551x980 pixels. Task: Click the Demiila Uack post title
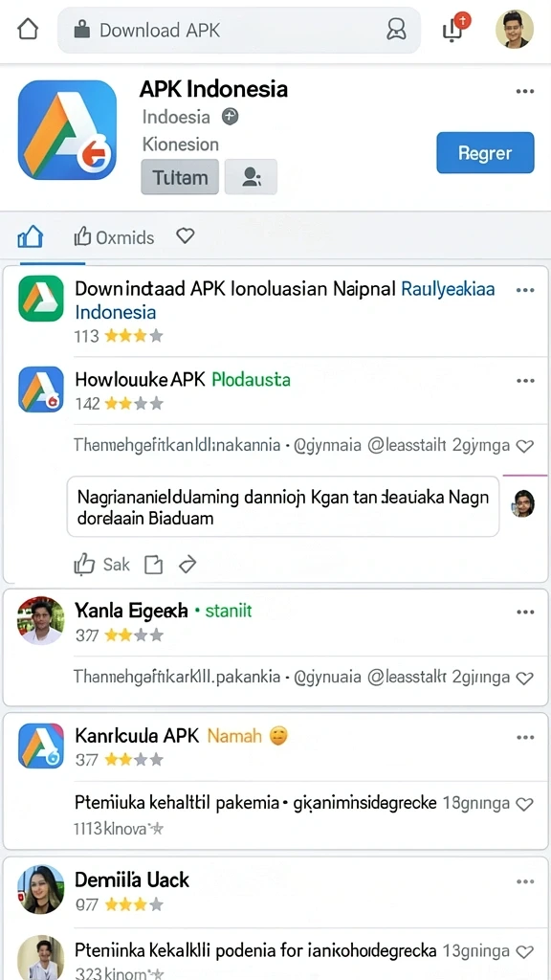(x=132, y=880)
